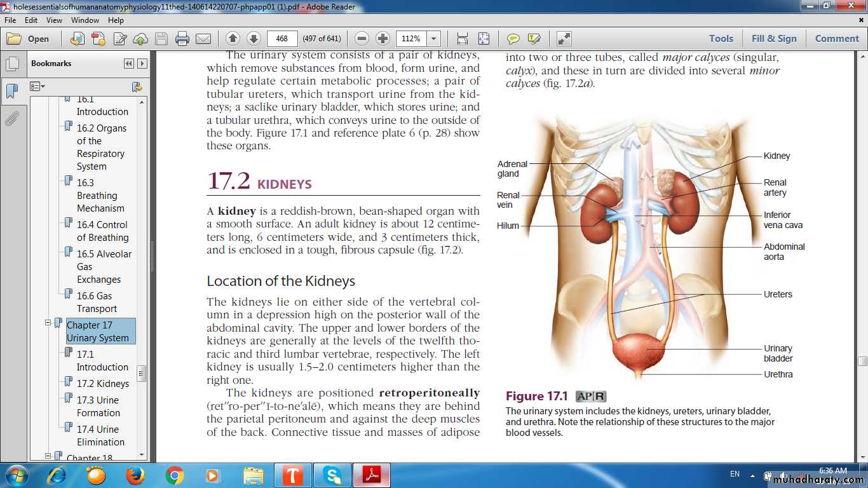Go to next page with down arrow
This screenshot has height=488, width=868.
(x=254, y=39)
